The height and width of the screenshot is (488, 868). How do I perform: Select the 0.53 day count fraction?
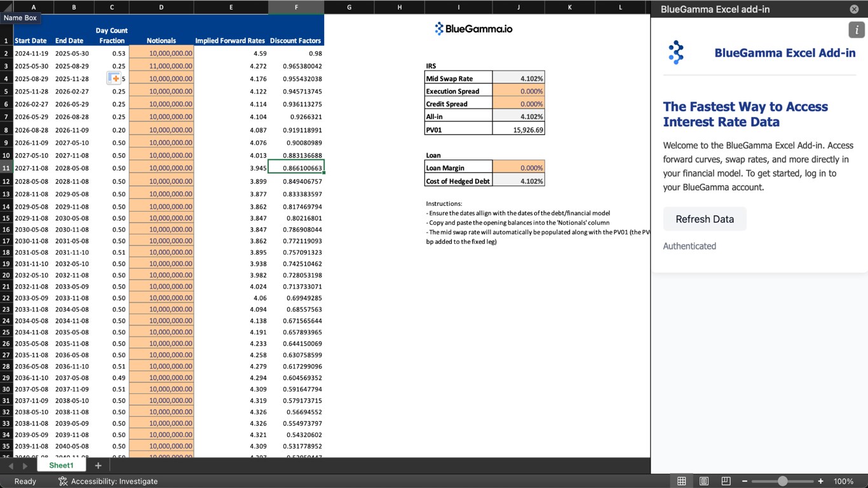112,53
